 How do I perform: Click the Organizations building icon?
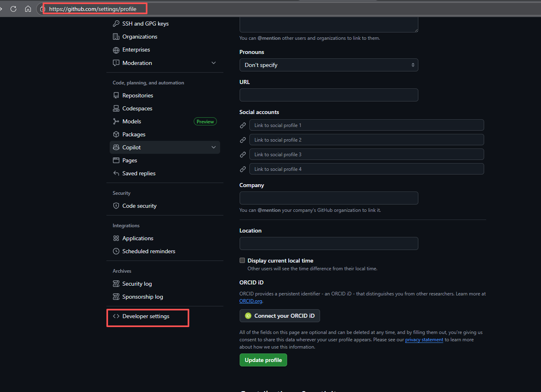[x=116, y=37]
